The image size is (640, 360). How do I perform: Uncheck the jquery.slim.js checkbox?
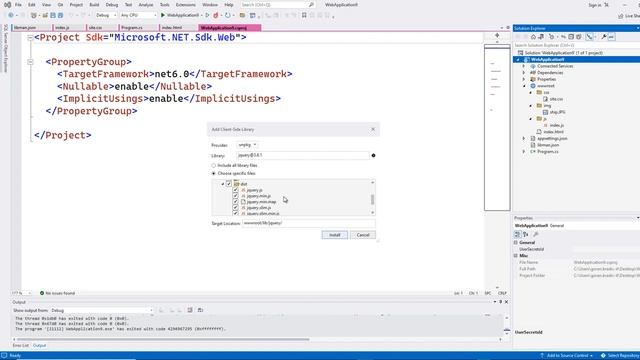click(x=236, y=208)
